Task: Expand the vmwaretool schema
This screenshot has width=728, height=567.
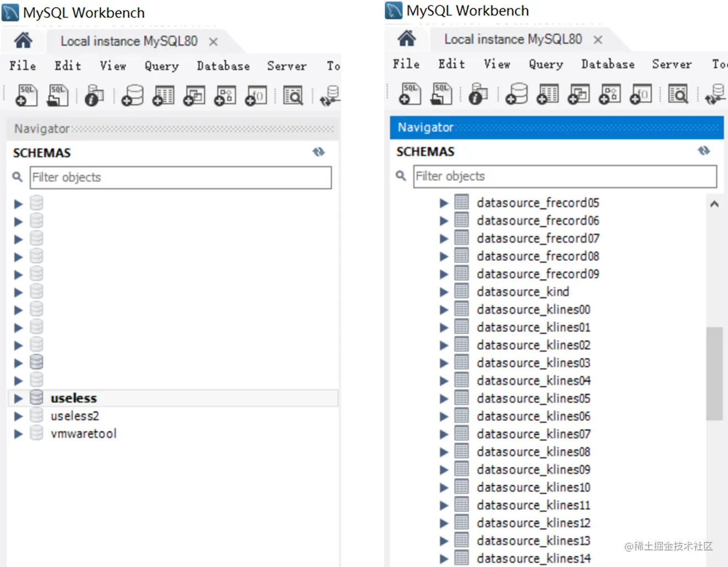Action: click(18, 434)
